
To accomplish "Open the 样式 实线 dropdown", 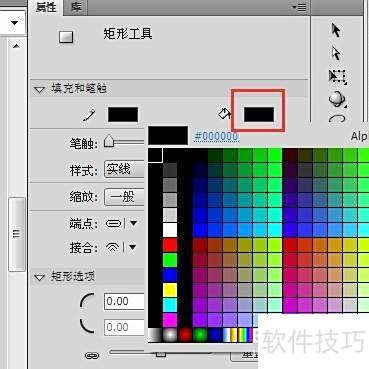I will pos(124,170).
